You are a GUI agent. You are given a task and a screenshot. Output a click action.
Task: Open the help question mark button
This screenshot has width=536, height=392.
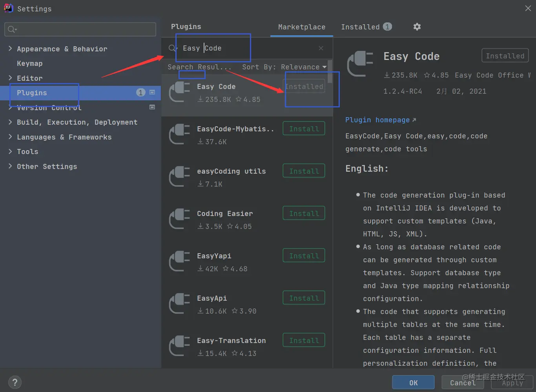15,383
